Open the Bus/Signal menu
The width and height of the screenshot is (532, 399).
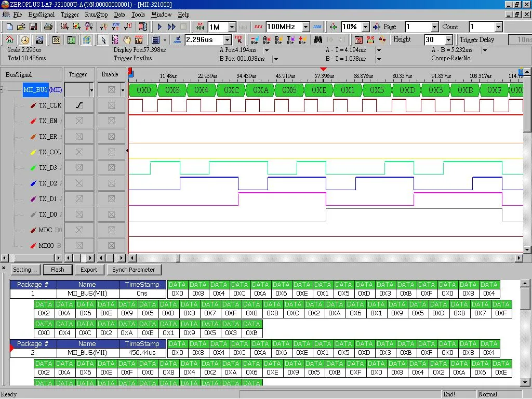(42, 15)
